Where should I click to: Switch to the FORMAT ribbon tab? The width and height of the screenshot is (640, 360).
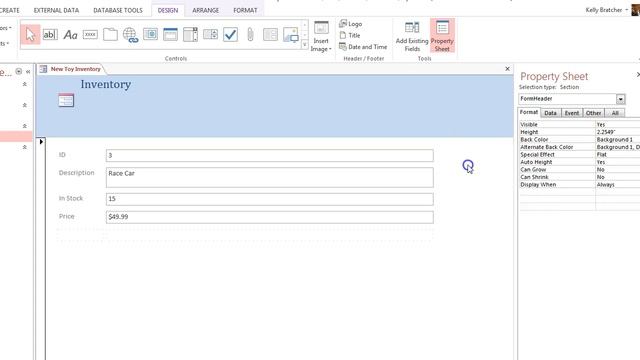point(245,10)
